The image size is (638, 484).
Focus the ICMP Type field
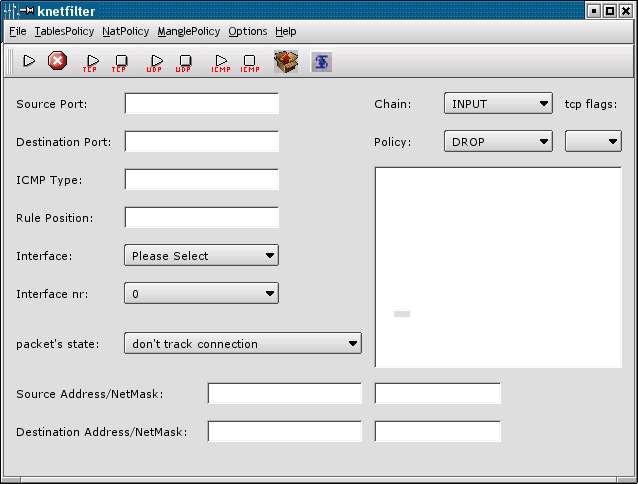(202, 179)
